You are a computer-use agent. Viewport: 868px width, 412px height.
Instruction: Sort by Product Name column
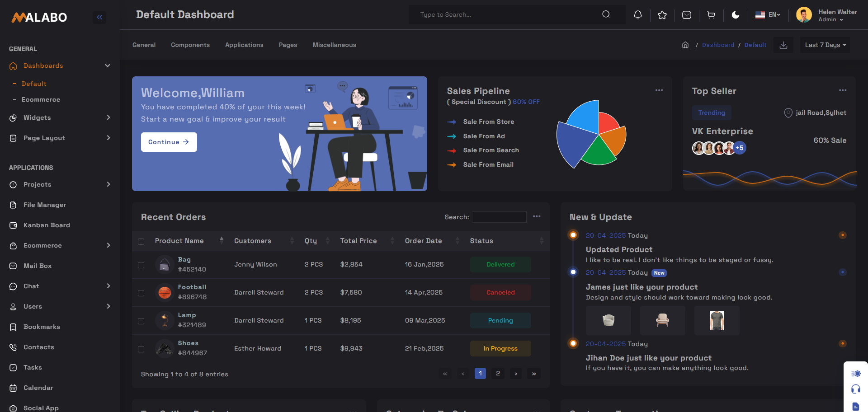click(x=189, y=241)
